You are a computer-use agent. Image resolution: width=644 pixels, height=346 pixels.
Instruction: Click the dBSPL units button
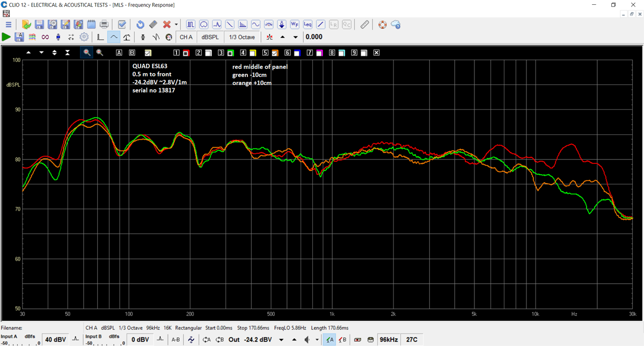tap(210, 37)
